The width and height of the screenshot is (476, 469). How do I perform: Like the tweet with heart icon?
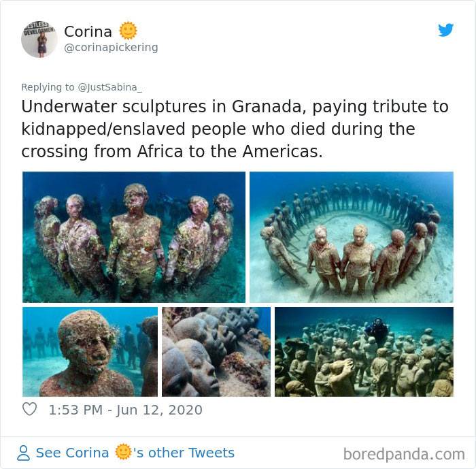pos(29,409)
